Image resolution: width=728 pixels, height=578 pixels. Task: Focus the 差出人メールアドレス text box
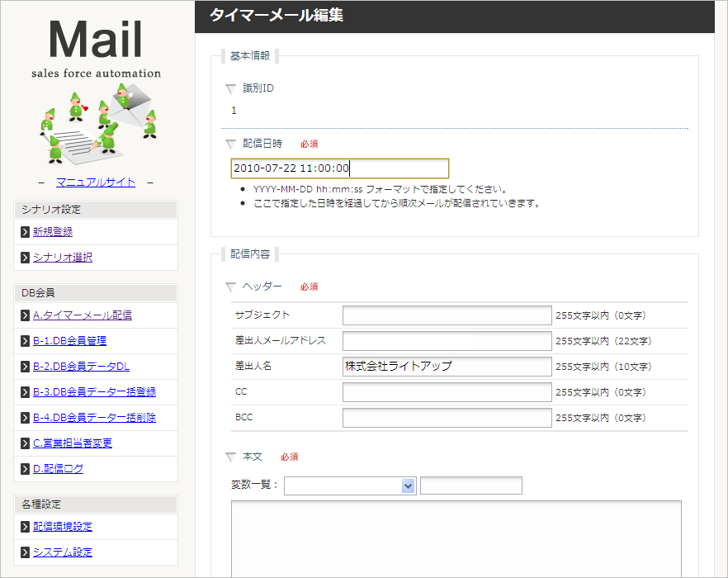coord(447,341)
